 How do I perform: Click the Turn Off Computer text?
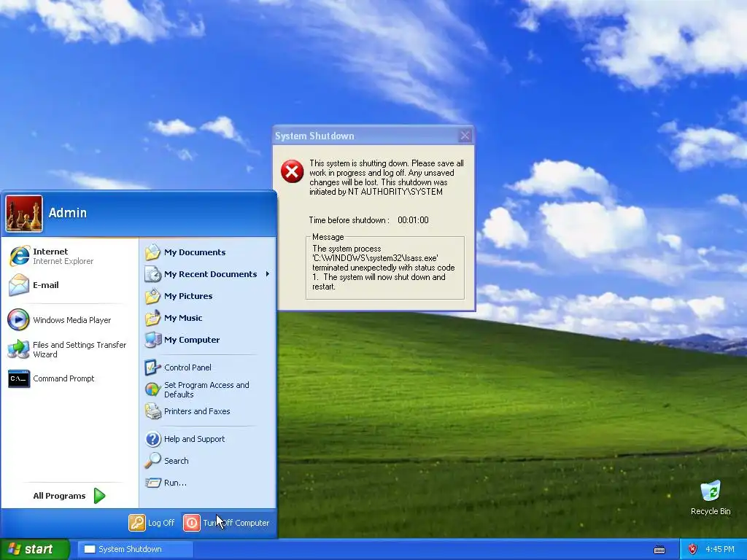coord(236,522)
